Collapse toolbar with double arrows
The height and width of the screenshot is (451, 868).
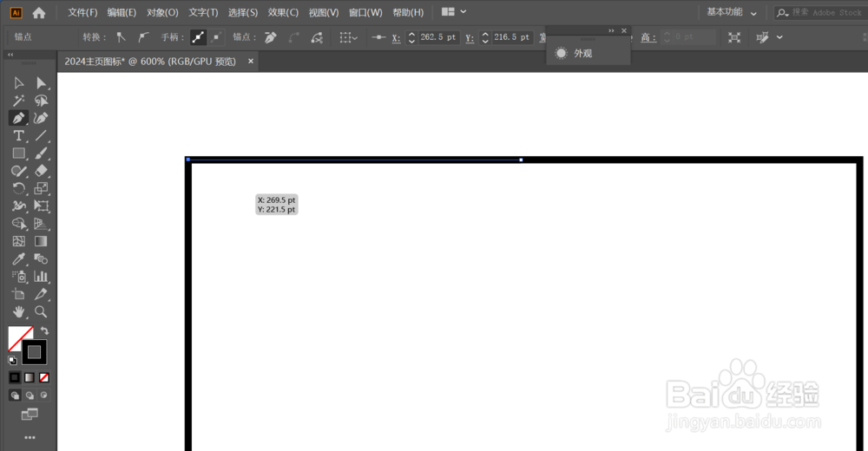tap(10, 55)
